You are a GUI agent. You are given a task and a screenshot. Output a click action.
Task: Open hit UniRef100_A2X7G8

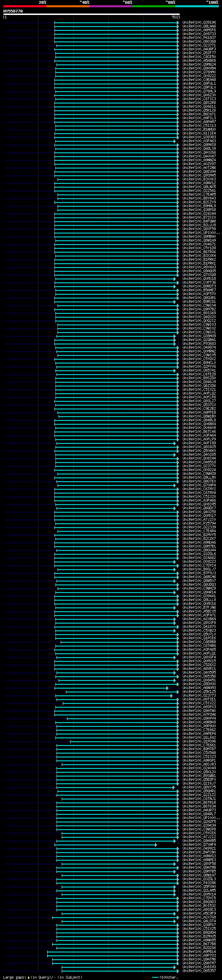199,917
